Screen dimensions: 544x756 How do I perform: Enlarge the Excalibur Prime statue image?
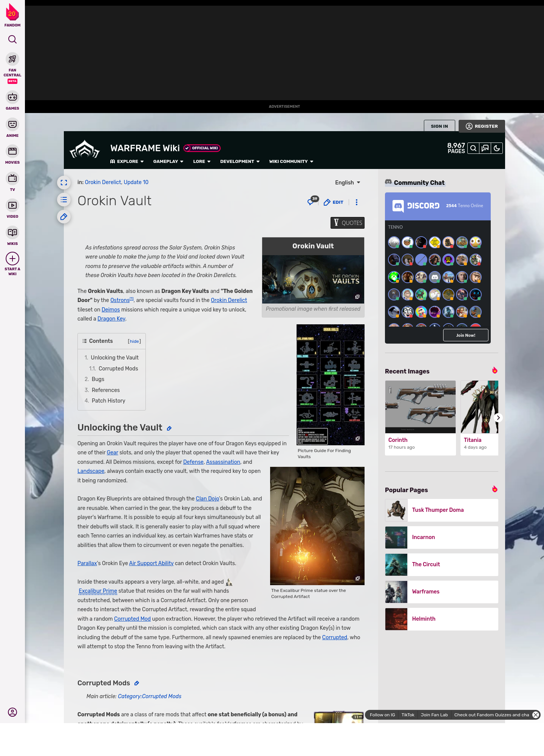(x=357, y=578)
